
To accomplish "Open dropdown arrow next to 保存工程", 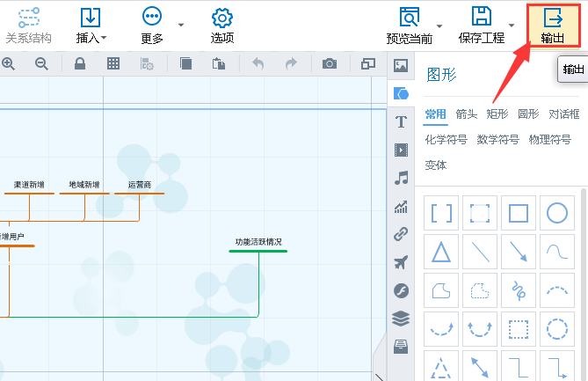I will (511, 24).
